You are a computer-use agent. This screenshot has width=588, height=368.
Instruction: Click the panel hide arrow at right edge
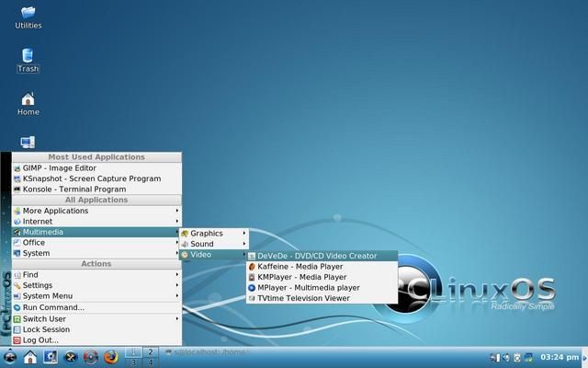(584, 358)
